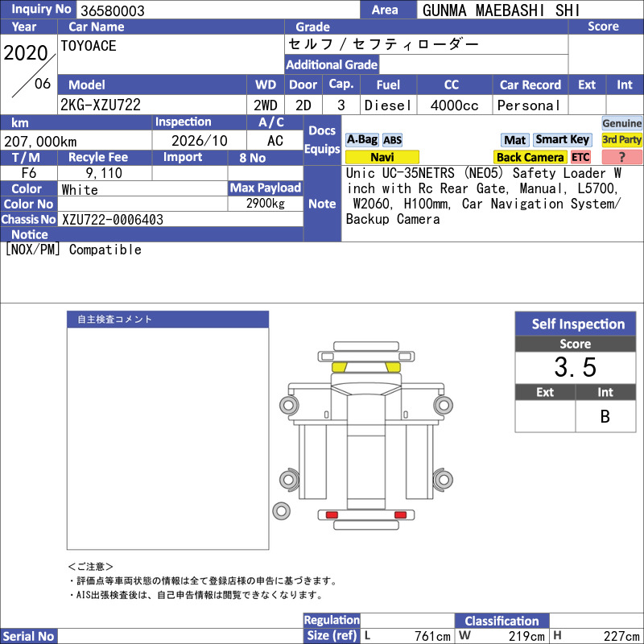Click inquiry number 36580003
Screen dimensions: 644x644
[x=113, y=10]
